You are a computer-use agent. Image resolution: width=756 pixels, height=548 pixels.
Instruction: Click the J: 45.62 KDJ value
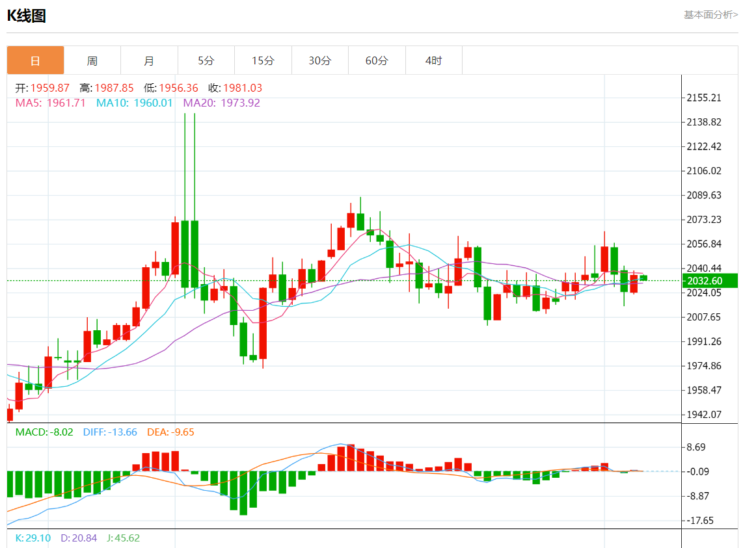click(124, 538)
